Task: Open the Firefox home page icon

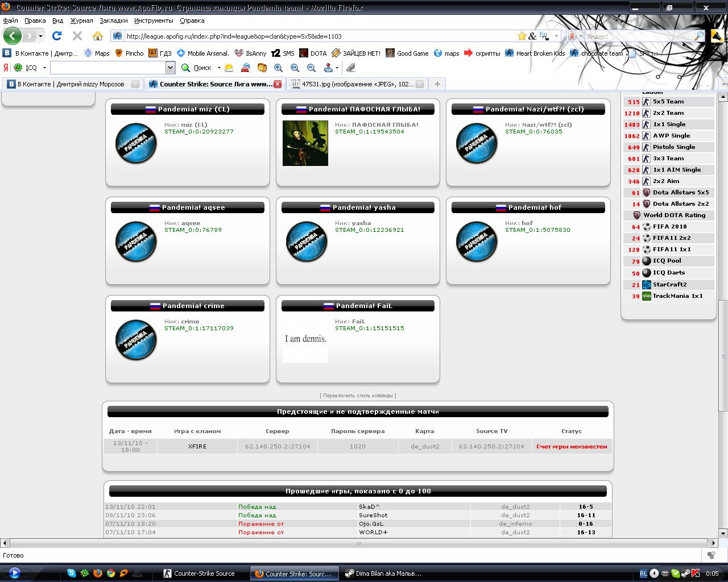Action: click(x=98, y=36)
